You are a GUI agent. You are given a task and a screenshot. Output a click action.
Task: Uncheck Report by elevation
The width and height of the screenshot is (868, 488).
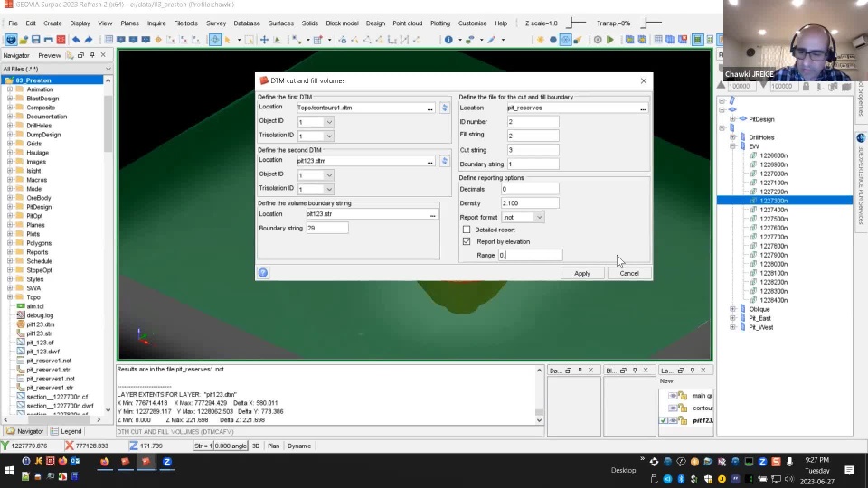pos(467,241)
